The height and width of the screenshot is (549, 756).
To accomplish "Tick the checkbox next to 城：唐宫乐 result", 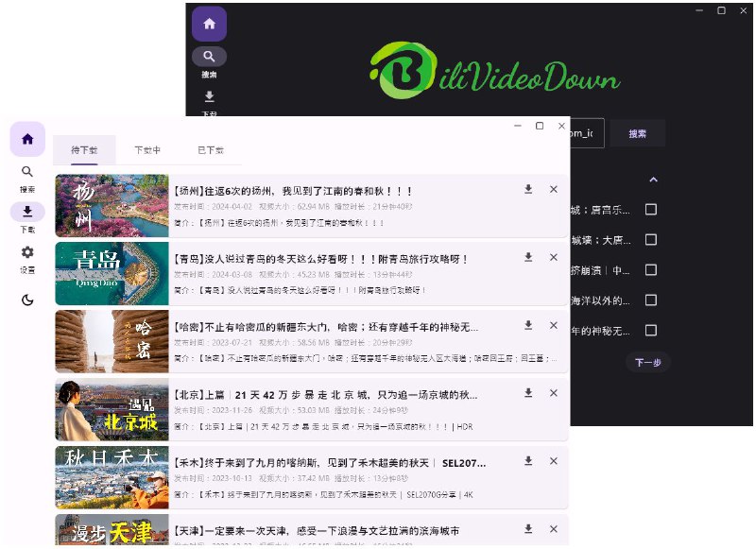I will tap(650, 210).
